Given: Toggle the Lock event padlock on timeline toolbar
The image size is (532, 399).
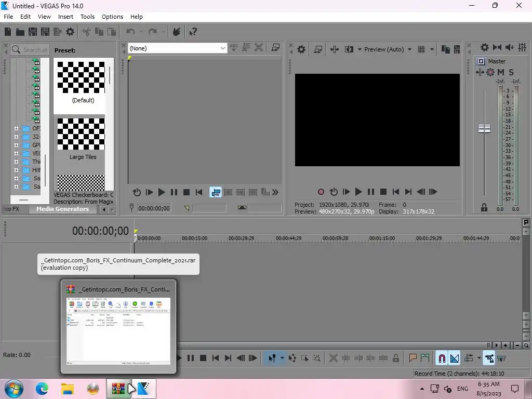Looking at the screenshot, I should (x=395, y=358).
